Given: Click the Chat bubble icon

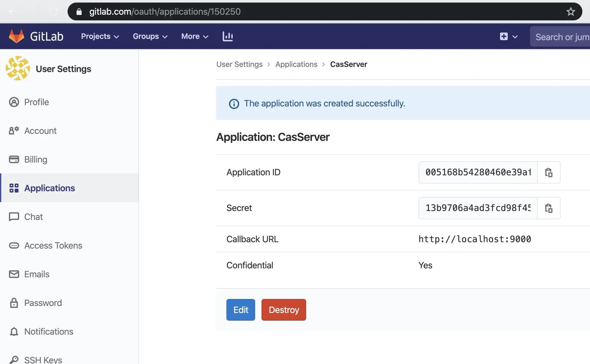Looking at the screenshot, I should pos(14,217).
